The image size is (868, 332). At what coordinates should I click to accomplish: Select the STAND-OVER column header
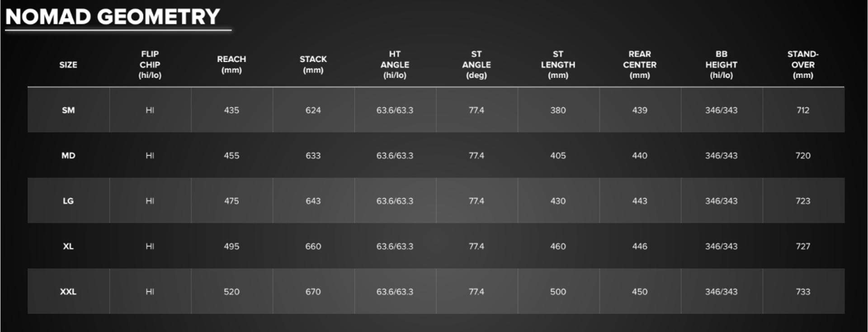[x=803, y=65]
